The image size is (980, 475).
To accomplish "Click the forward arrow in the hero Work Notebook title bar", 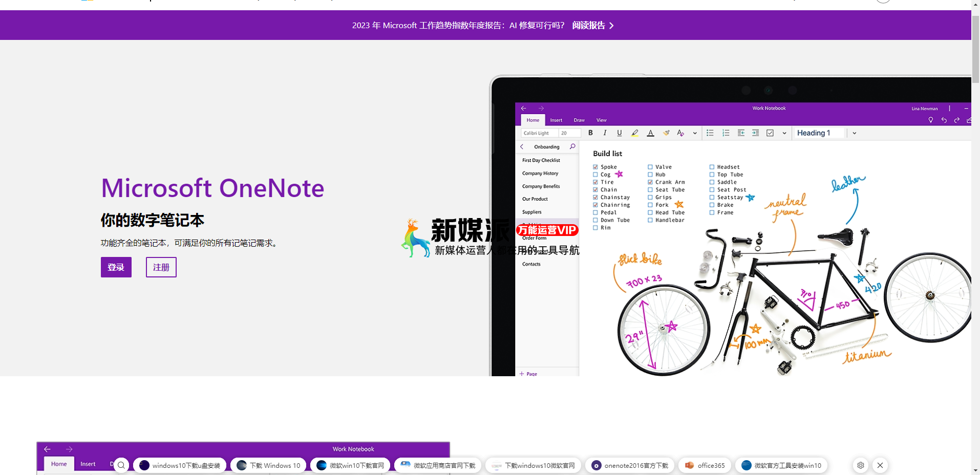I will pos(541,108).
